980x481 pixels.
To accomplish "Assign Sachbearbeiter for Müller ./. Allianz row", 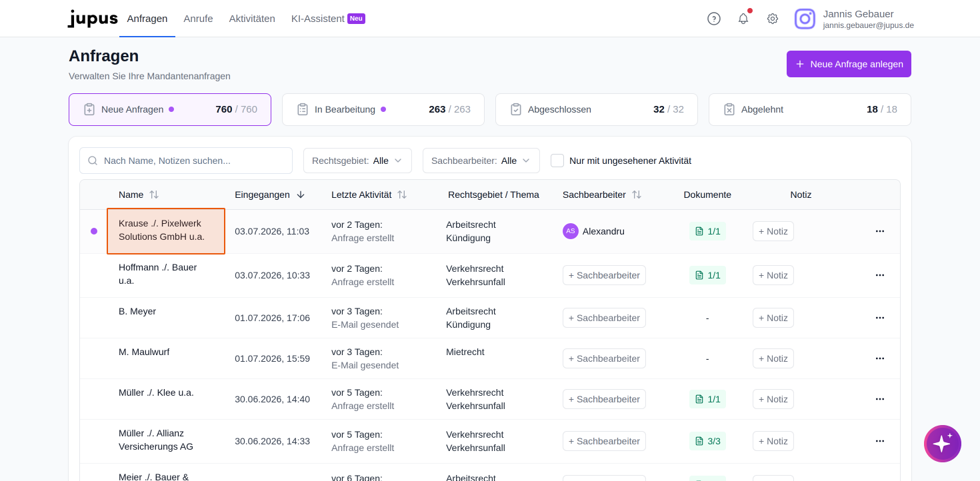I will (604, 441).
